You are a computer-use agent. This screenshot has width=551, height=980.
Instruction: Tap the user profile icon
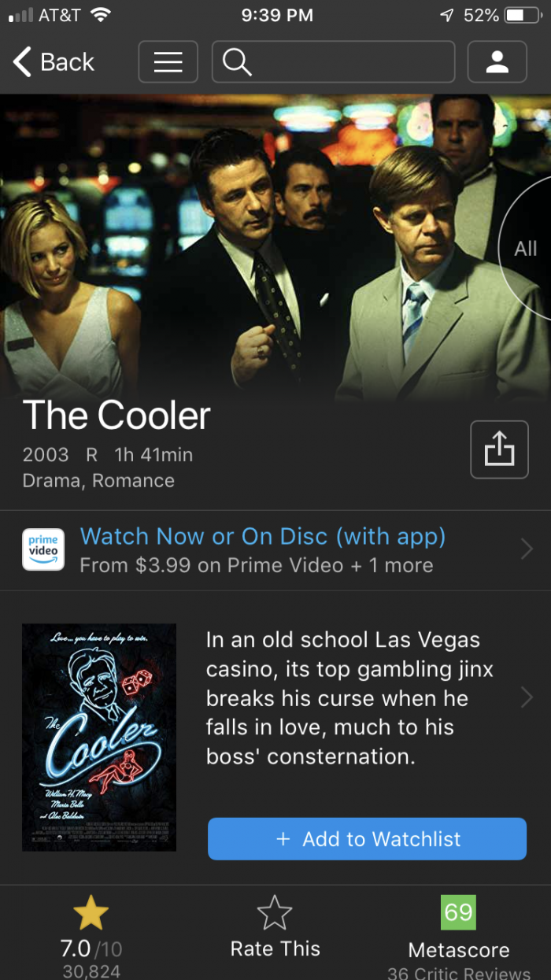click(x=497, y=61)
